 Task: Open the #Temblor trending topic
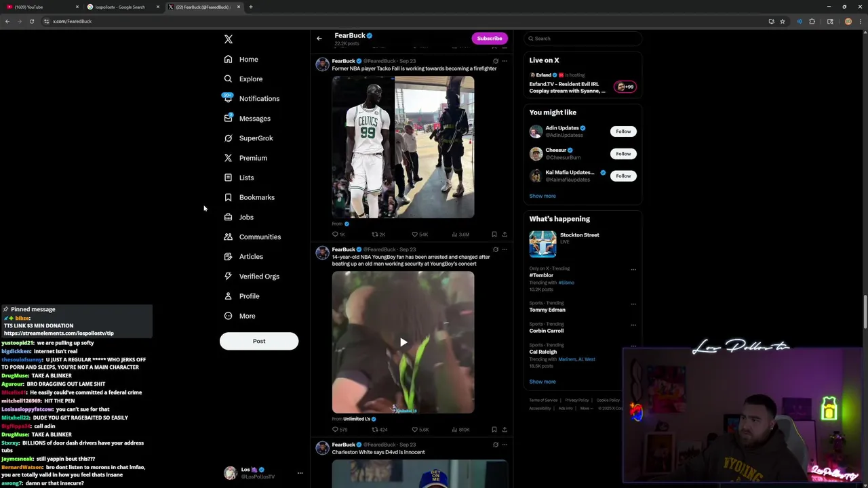pyautogui.click(x=542, y=275)
